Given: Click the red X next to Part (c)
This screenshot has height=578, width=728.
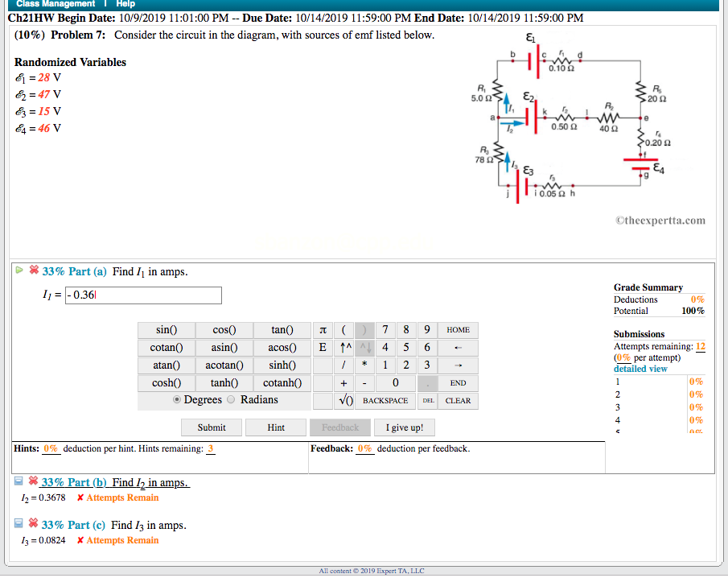Looking at the screenshot, I should tap(33, 524).
